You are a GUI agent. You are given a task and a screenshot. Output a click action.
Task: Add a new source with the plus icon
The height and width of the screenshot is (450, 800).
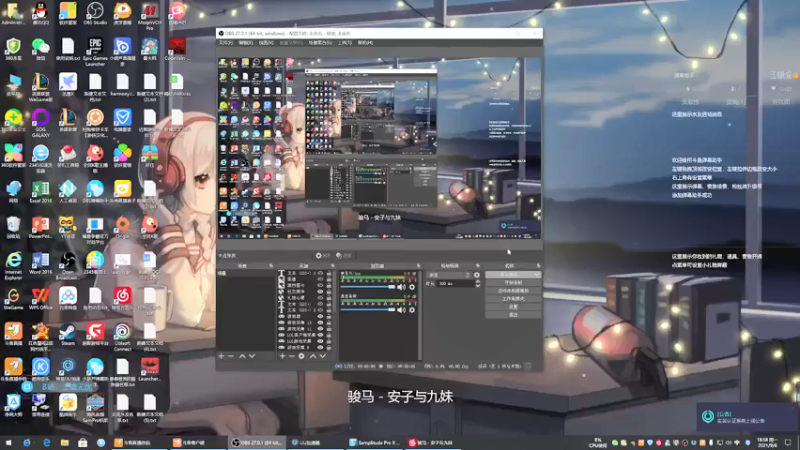(x=282, y=356)
